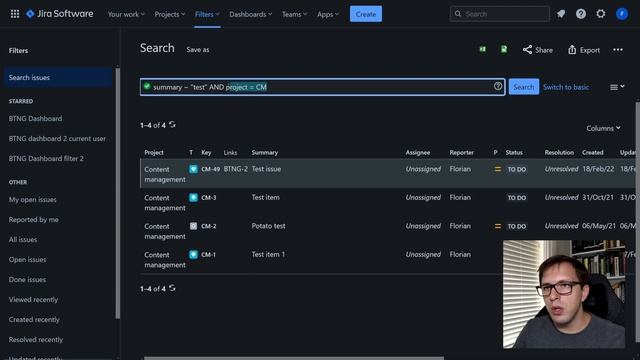This screenshot has height=360, width=640.
Task: Expand the Projects menu
Action: 169,14
